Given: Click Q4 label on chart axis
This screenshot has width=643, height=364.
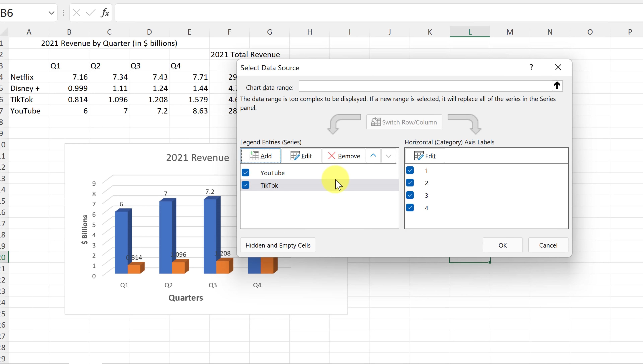Looking at the screenshot, I should (257, 285).
